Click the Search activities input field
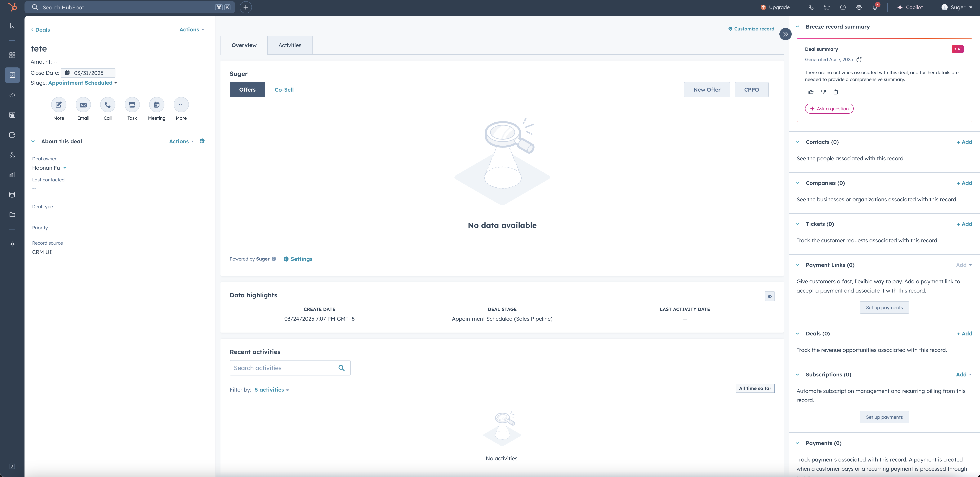This screenshot has height=477, width=980. (x=283, y=368)
